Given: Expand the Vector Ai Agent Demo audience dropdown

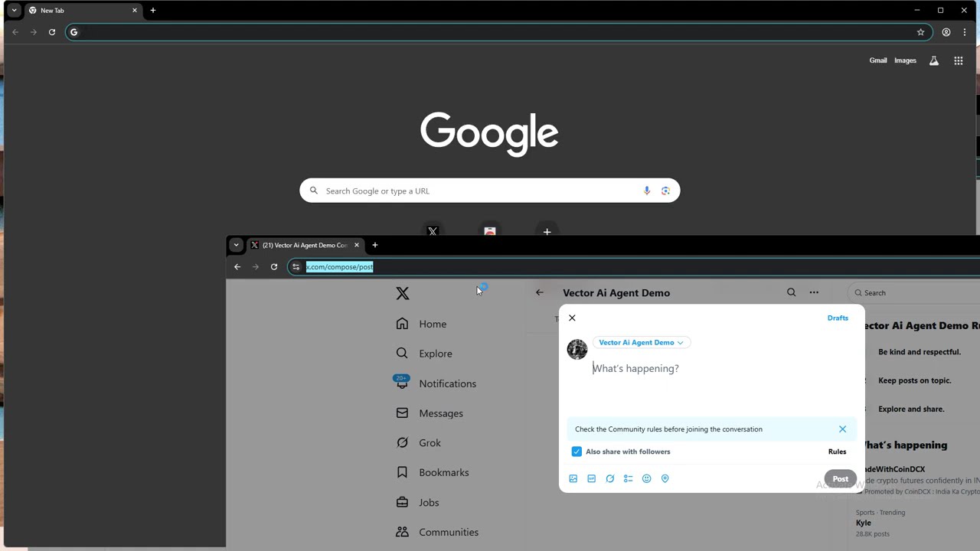Looking at the screenshot, I should pos(641,342).
